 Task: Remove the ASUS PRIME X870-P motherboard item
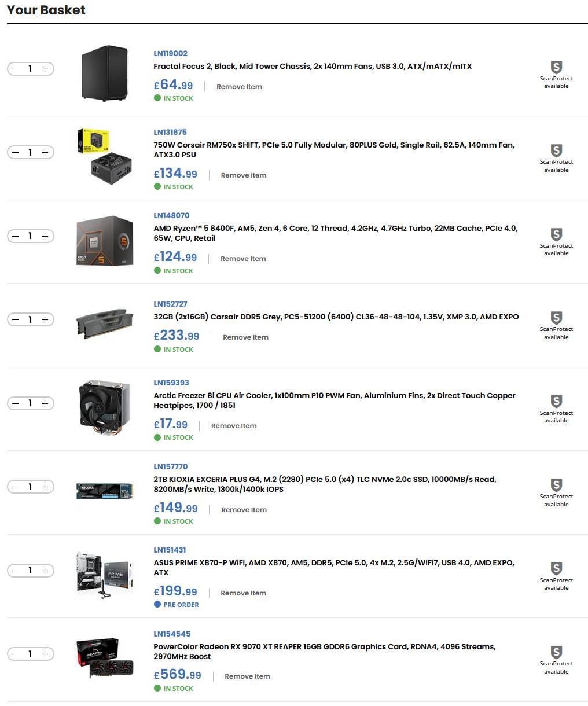243,593
